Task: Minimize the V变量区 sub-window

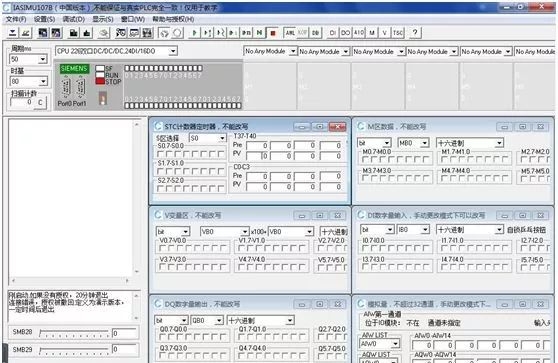Action: tap(302, 216)
